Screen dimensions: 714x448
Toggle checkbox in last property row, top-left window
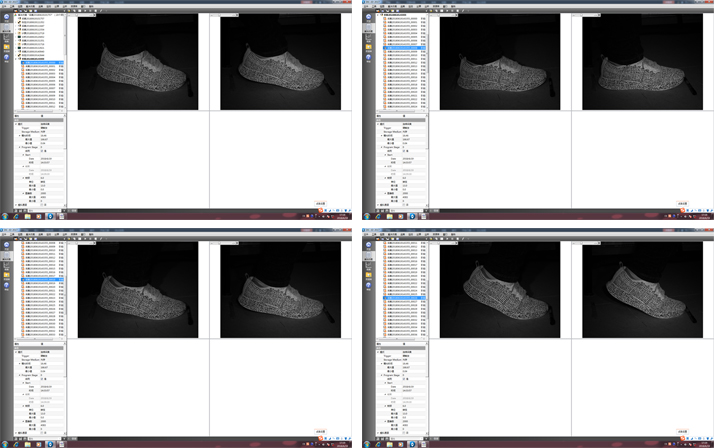click(40, 205)
